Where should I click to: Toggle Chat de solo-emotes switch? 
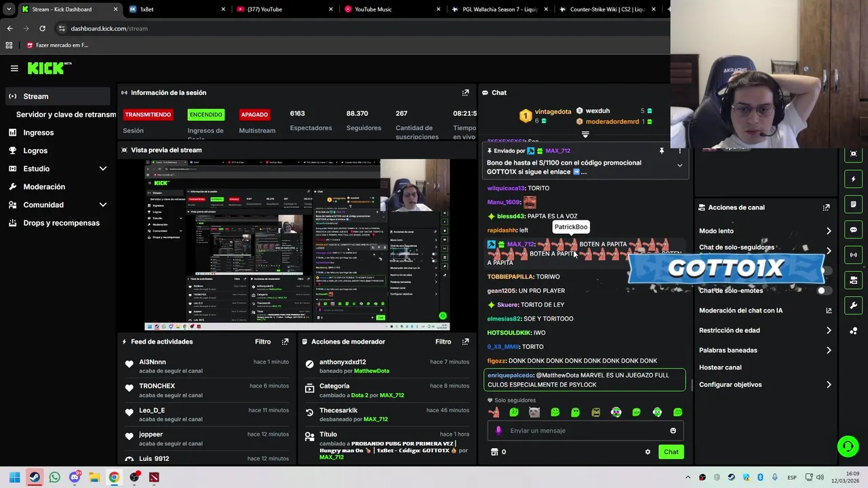[x=824, y=291]
